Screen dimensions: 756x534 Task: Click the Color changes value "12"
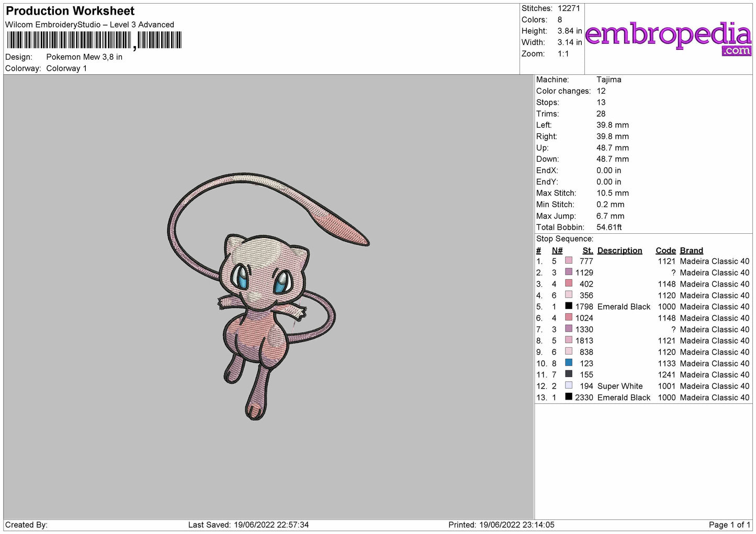[x=601, y=91]
